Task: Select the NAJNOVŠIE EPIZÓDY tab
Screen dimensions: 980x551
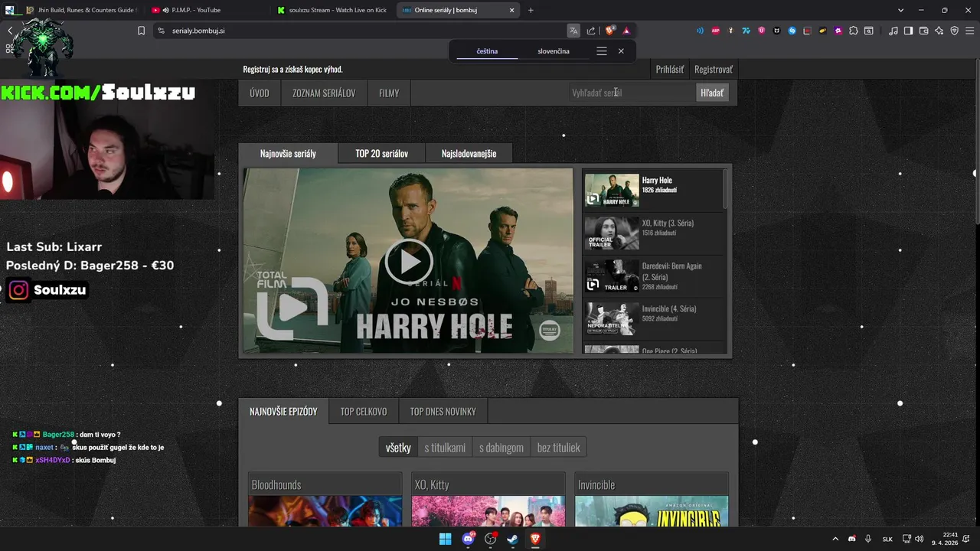Action: pyautogui.click(x=283, y=412)
